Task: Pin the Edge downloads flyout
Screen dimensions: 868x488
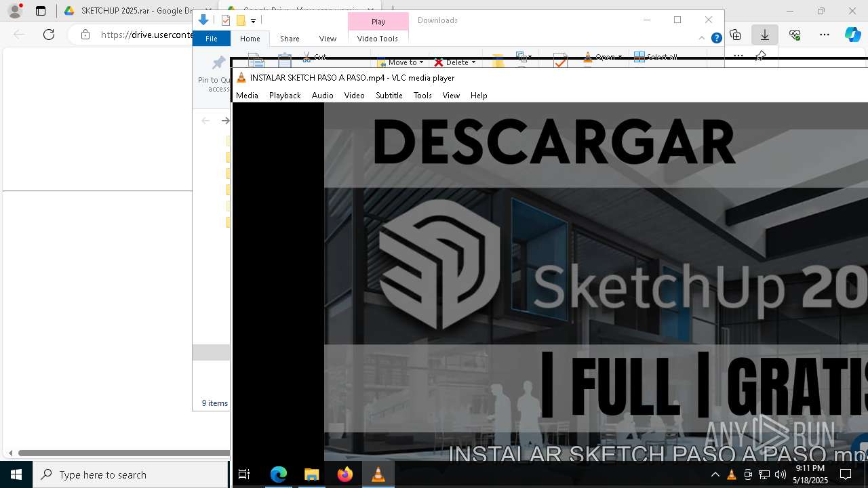Action: click(x=761, y=56)
